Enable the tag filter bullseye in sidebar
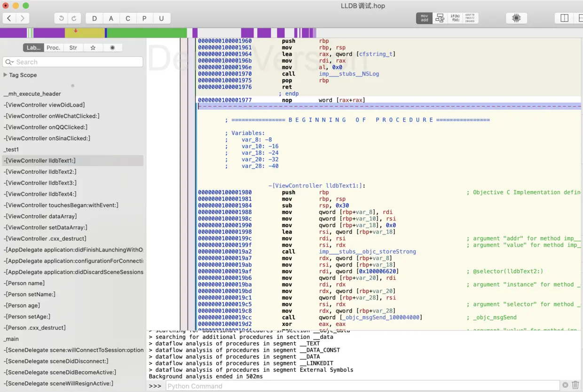 point(112,47)
